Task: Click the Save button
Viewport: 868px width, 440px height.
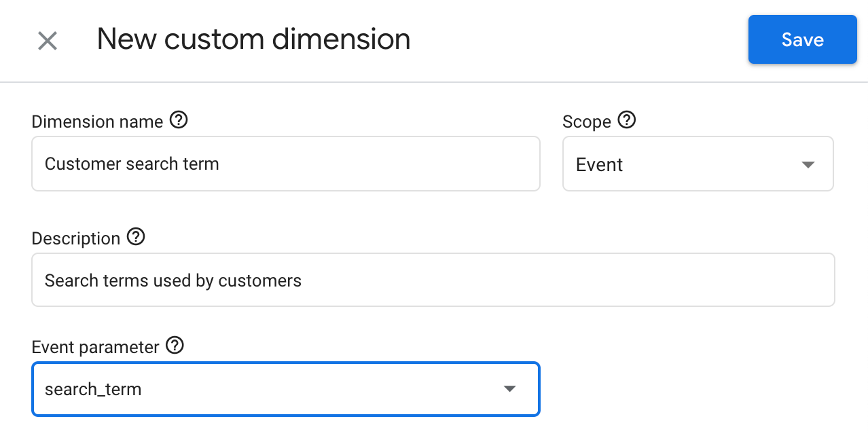Action: tap(802, 39)
